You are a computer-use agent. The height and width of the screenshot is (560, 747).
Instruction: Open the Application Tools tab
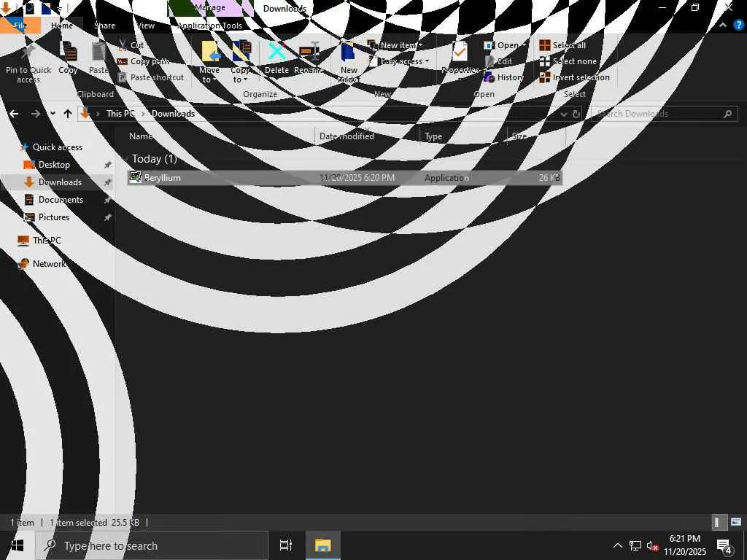[209, 26]
